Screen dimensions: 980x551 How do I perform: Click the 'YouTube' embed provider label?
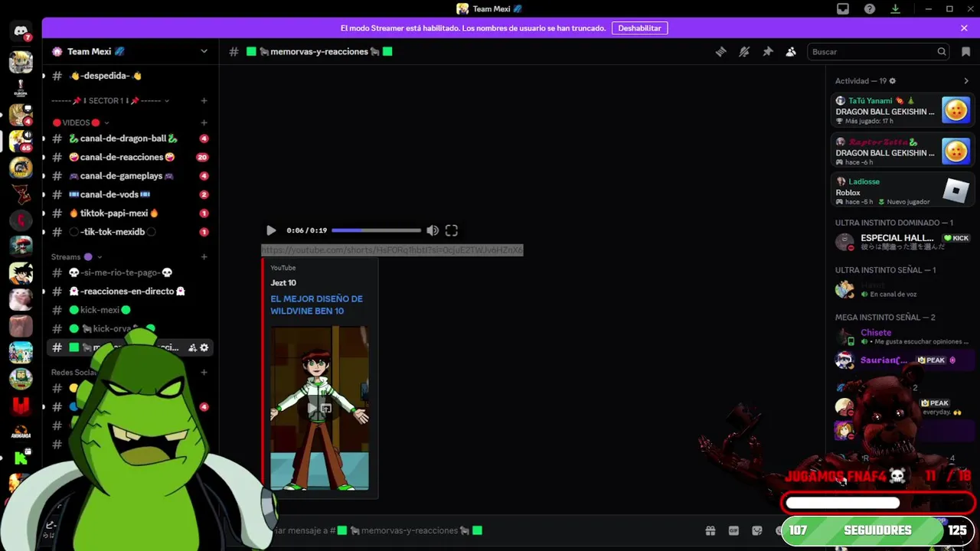(x=283, y=268)
